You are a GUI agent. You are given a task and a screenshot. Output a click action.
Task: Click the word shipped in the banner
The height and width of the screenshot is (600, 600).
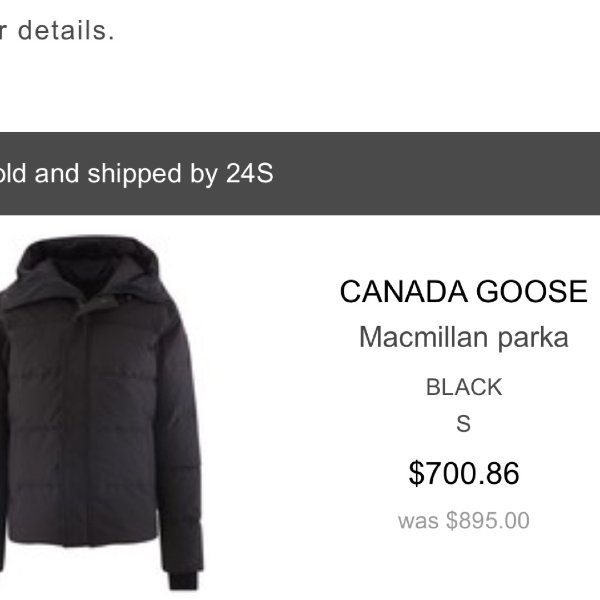point(134,174)
